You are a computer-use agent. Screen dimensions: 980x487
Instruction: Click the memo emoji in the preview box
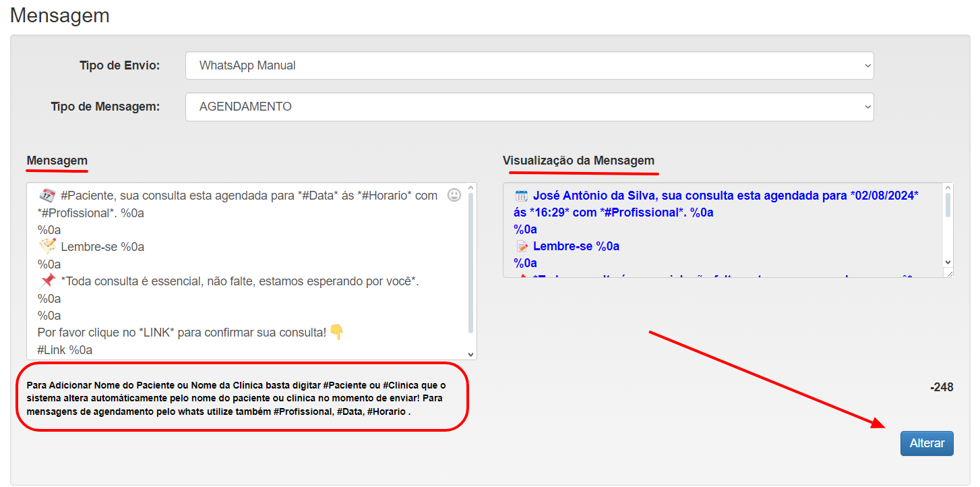pos(522,246)
